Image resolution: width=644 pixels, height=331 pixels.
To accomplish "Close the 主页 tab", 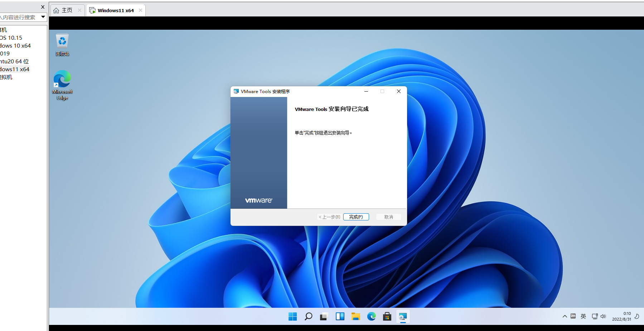I will (79, 10).
